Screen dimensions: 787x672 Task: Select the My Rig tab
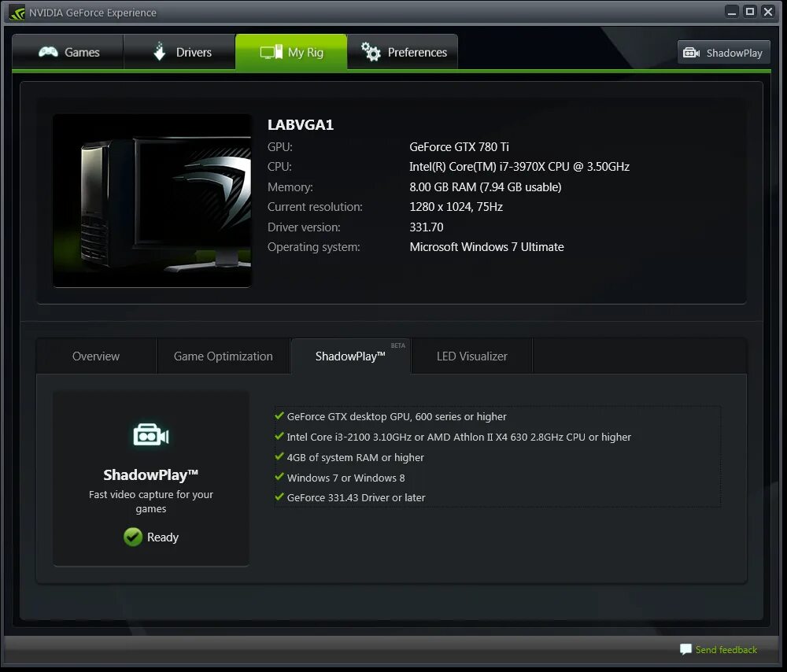[291, 52]
